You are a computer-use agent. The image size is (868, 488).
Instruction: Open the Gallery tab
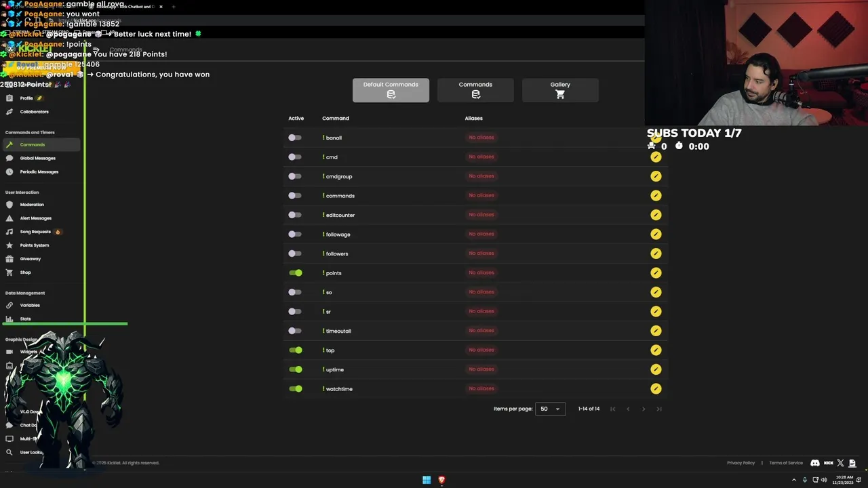[560, 90]
